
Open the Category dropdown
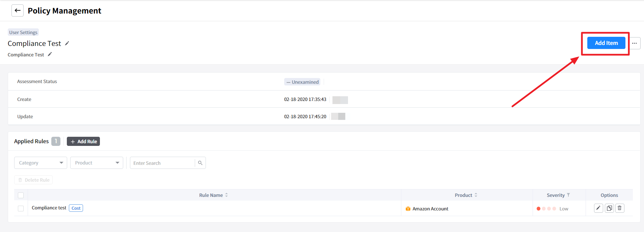click(41, 163)
